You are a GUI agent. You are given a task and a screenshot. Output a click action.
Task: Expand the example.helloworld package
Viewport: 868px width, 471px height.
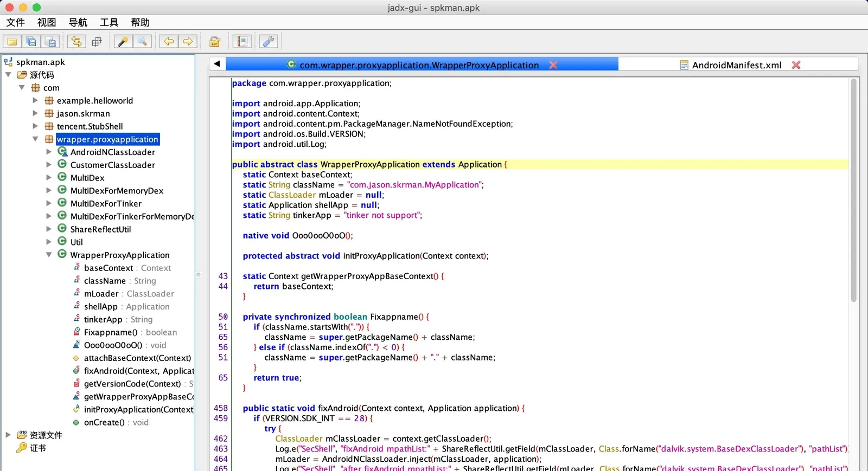pos(35,100)
